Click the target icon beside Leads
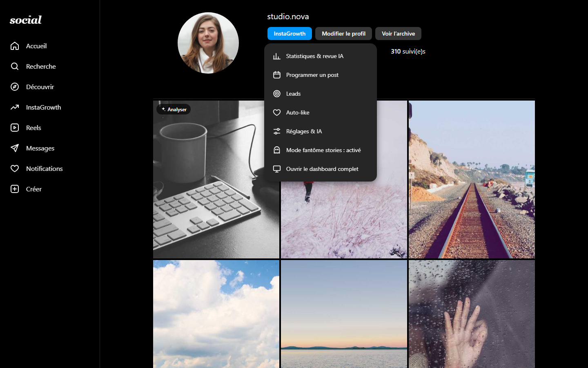The width and height of the screenshot is (588, 368). [x=277, y=94]
